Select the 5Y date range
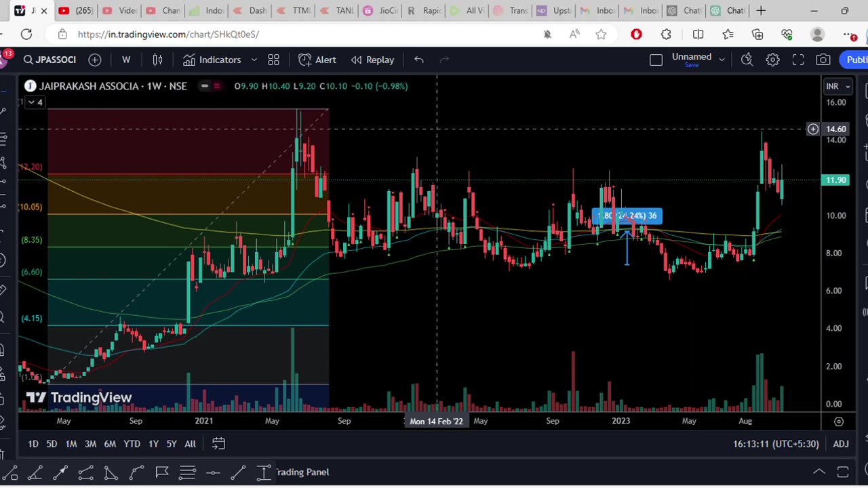Screen dimensions: 868x488 point(172,444)
